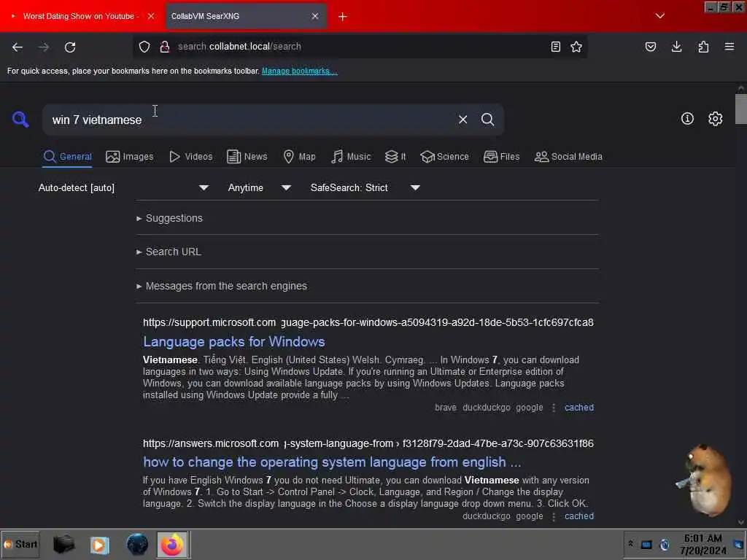The image size is (747, 560).
Task: Click the support.microsoft.com result URL
Action: coord(368,322)
